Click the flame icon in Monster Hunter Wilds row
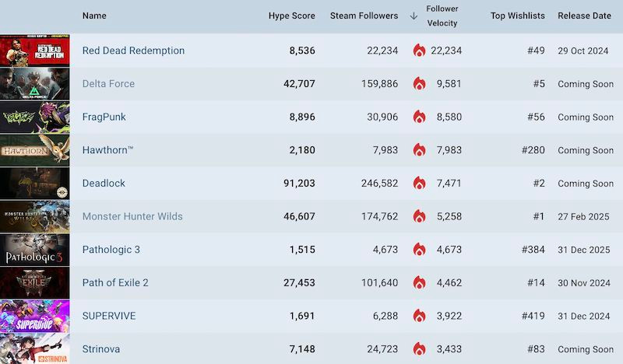The width and height of the screenshot is (623, 364). point(419,216)
